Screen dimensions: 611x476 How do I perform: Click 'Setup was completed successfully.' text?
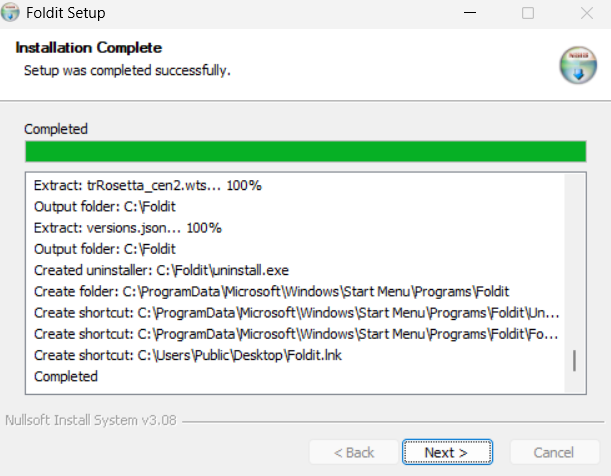click(x=127, y=71)
